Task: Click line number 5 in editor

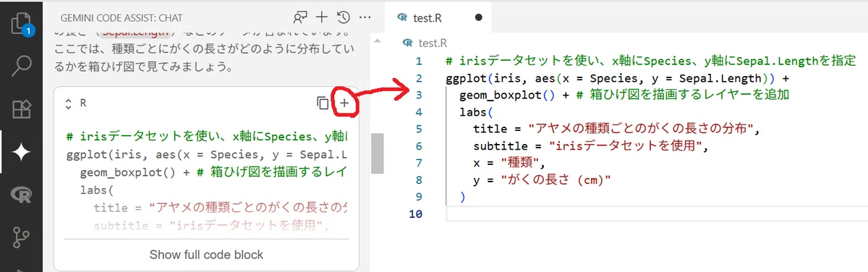Action: pyautogui.click(x=419, y=129)
